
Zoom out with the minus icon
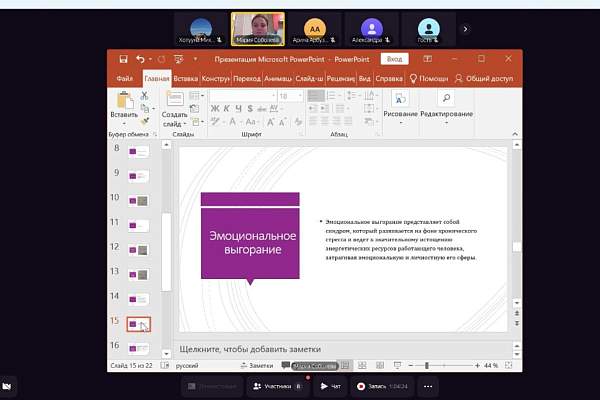(410, 366)
